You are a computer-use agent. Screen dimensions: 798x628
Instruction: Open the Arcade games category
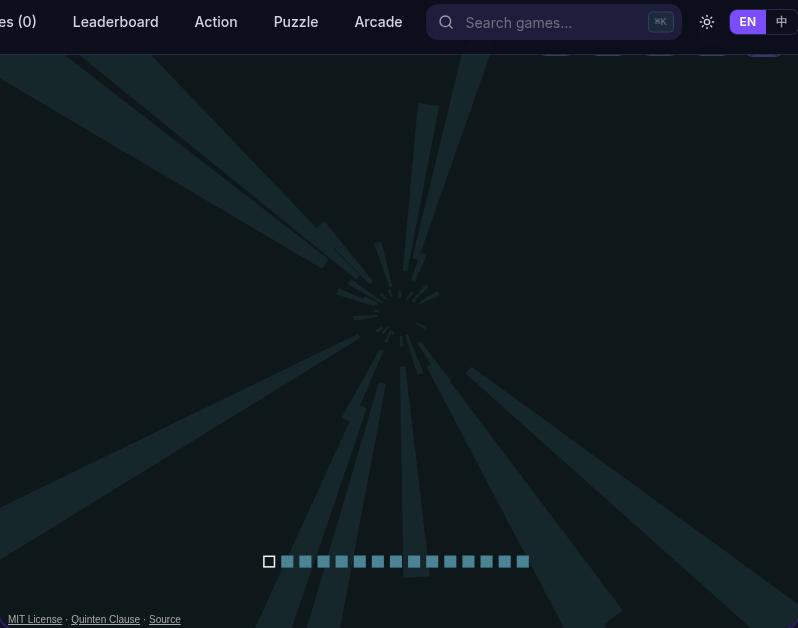[378, 22]
